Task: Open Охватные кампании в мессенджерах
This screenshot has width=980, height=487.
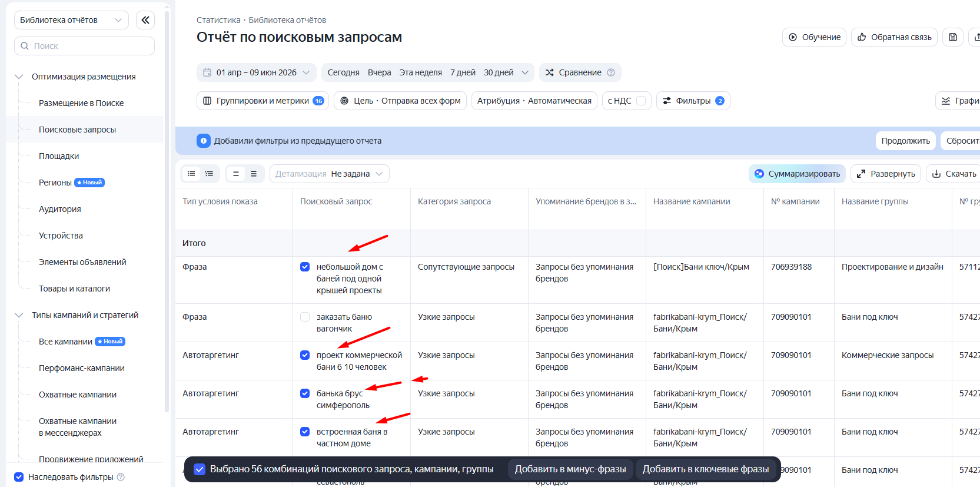Action: click(78, 427)
